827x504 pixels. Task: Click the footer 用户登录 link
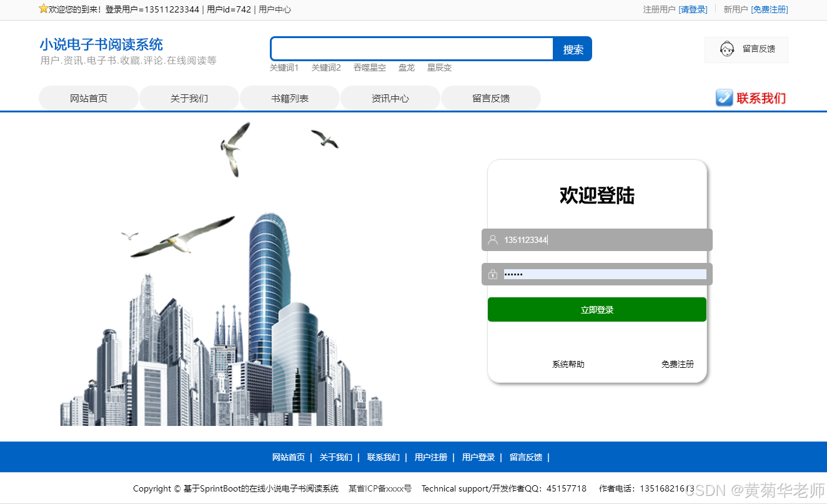point(478,457)
